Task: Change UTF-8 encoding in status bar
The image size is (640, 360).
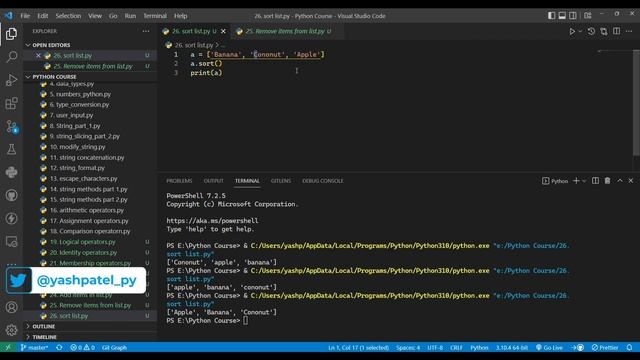Action: (x=435, y=348)
